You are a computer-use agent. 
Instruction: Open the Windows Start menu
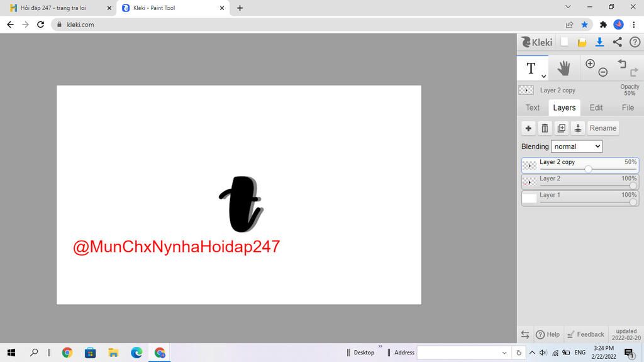click(11, 353)
